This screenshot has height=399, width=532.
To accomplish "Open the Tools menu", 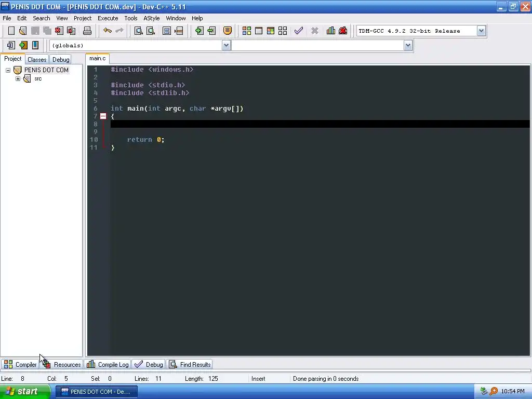I will click(x=130, y=18).
